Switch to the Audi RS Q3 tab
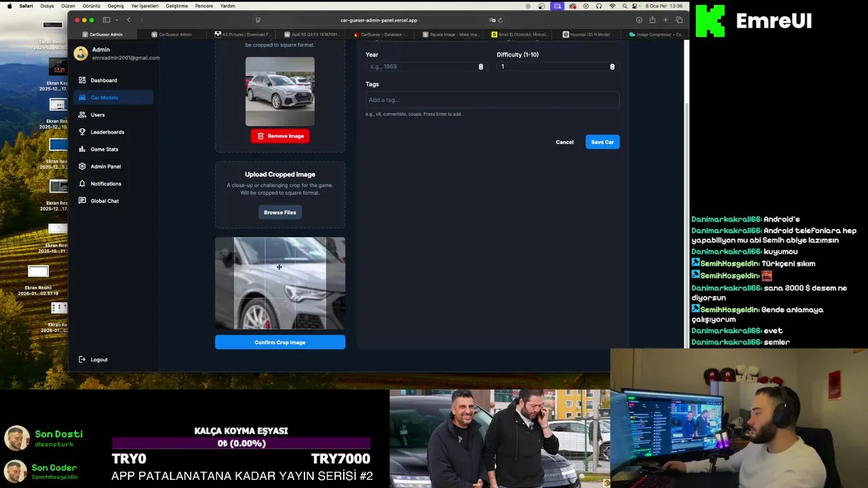The image size is (868, 488). point(313,35)
